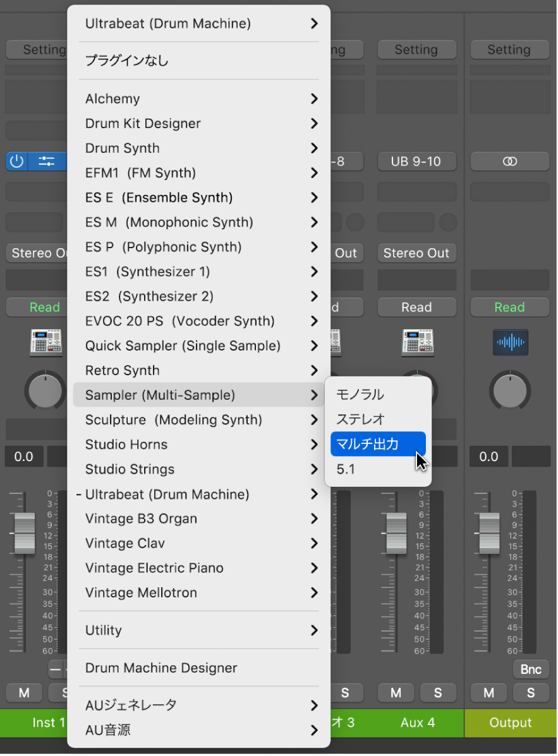Screen dimensions: 558x756
Task: Click the pan knob on the Output channel
Action: pyautogui.click(x=510, y=390)
